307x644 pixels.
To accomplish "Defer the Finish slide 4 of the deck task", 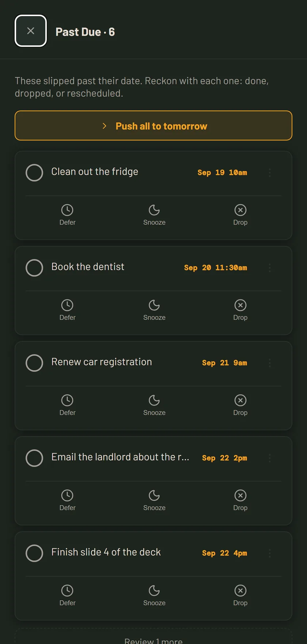I will pos(68,596).
